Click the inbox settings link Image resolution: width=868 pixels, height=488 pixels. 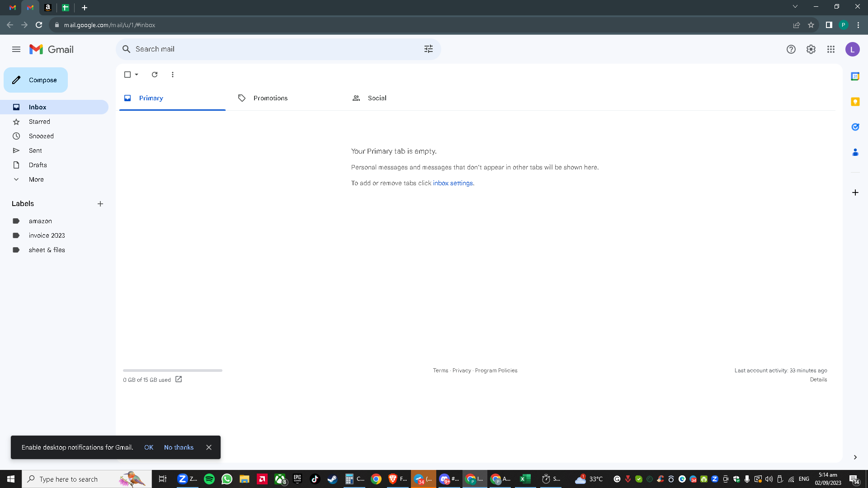point(453,183)
